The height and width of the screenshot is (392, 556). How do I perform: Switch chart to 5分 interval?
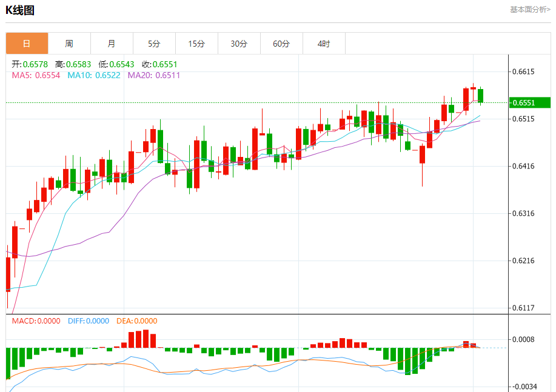[x=154, y=44]
